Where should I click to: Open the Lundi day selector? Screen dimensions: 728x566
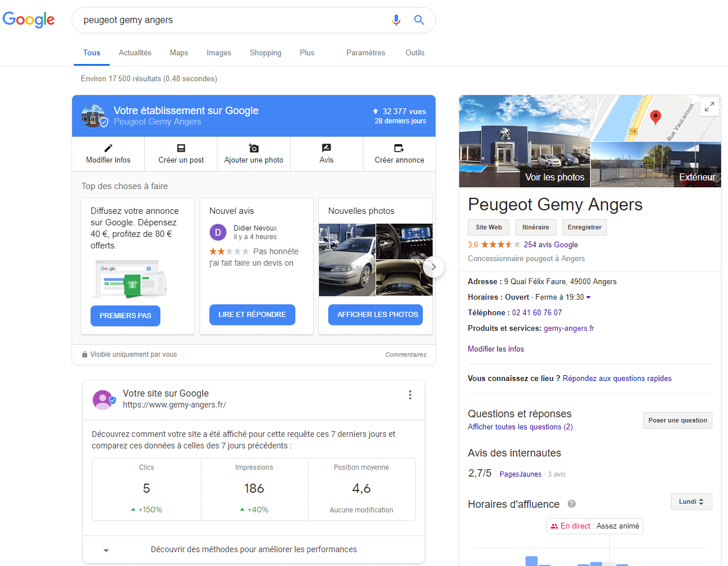[691, 501]
